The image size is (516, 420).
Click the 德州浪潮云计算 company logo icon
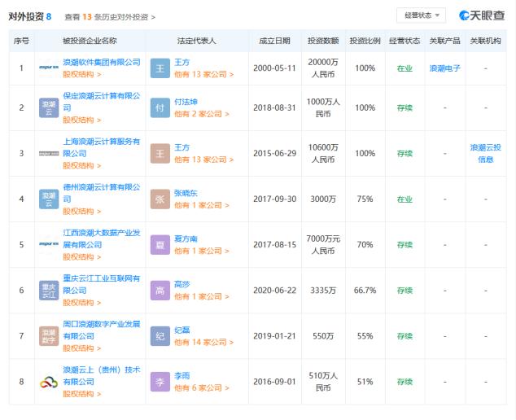coord(49,199)
